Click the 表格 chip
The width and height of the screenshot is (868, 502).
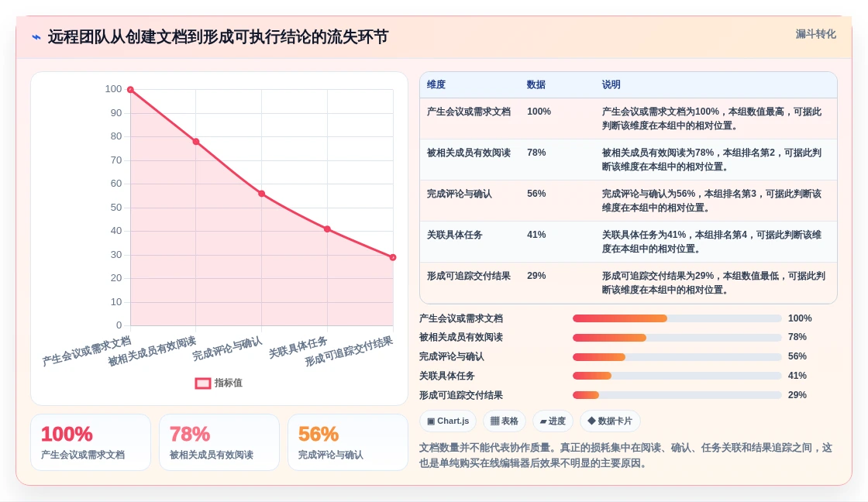[x=505, y=421]
